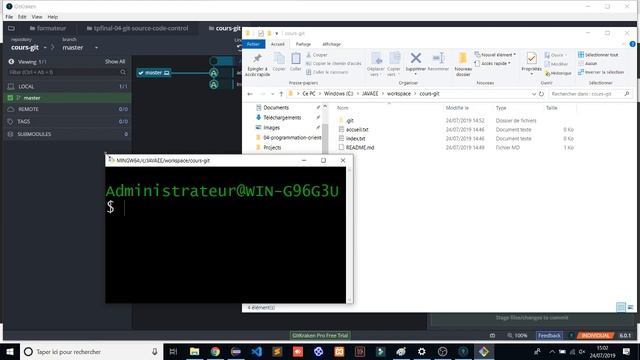Click Show All in GitKraken sidebar

pos(115,62)
